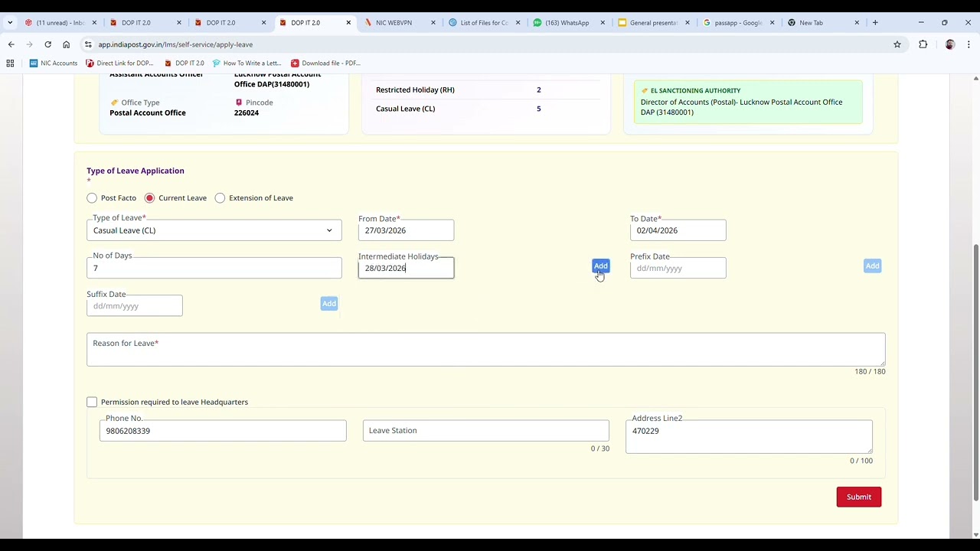Tick Permission required to leave Headquarters checkbox

(92, 402)
